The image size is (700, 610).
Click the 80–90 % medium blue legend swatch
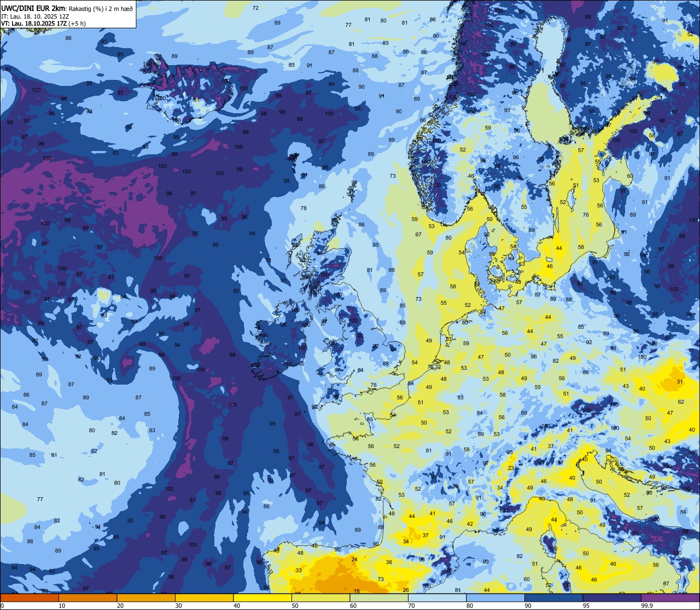(495, 597)
